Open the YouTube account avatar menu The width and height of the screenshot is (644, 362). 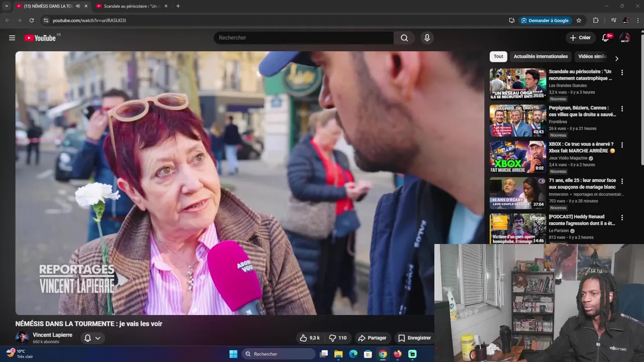[x=625, y=38]
